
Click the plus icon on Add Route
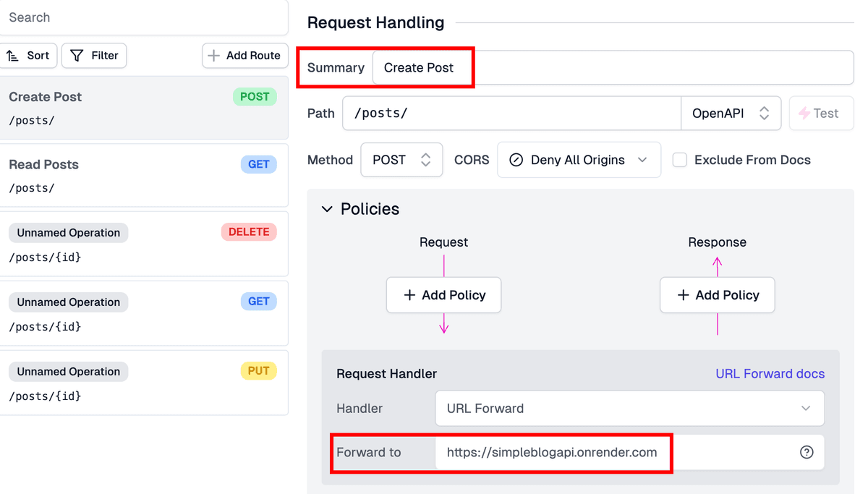click(213, 56)
